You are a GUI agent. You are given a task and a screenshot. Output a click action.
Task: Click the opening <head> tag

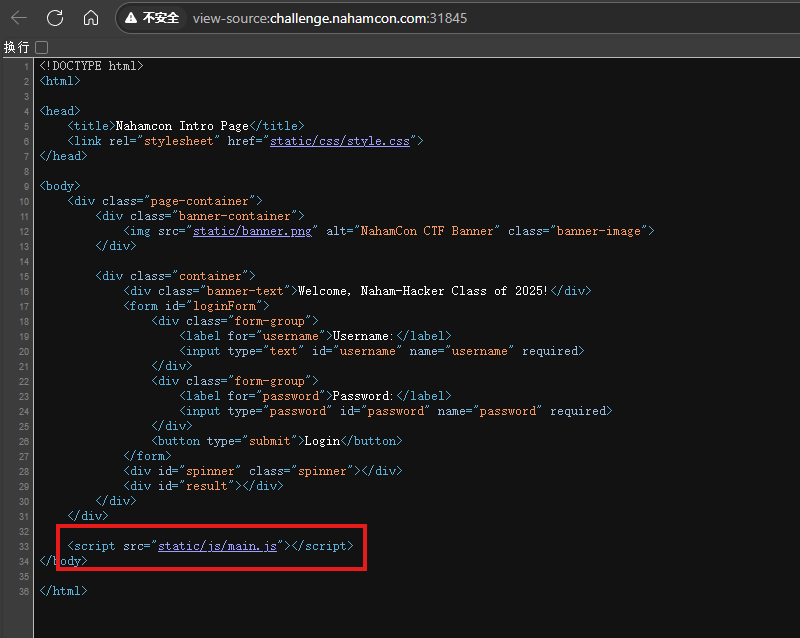point(60,111)
